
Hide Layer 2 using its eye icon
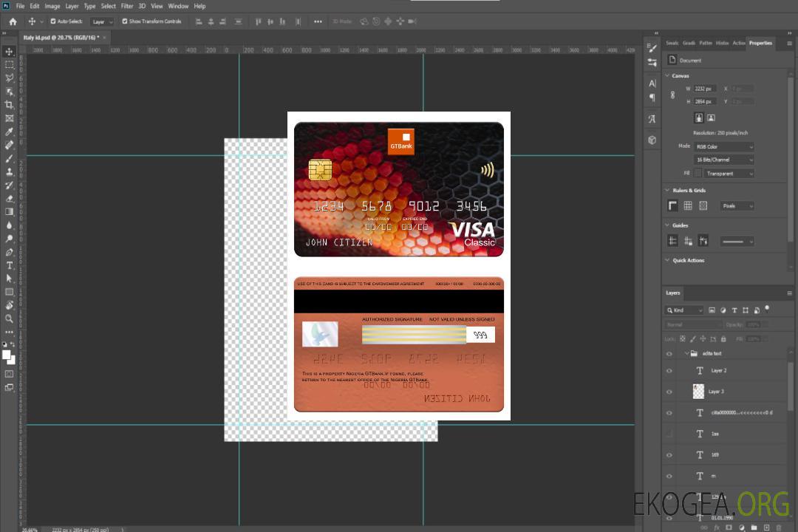coord(669,371)
